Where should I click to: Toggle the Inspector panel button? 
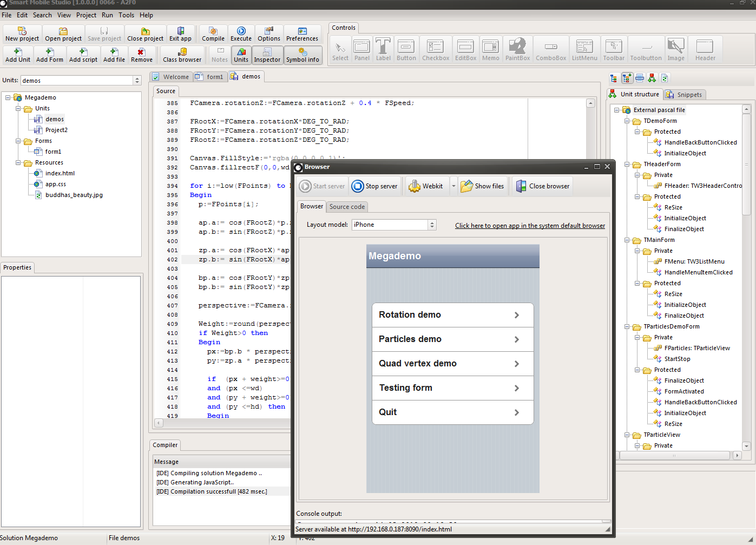(267, 55)
